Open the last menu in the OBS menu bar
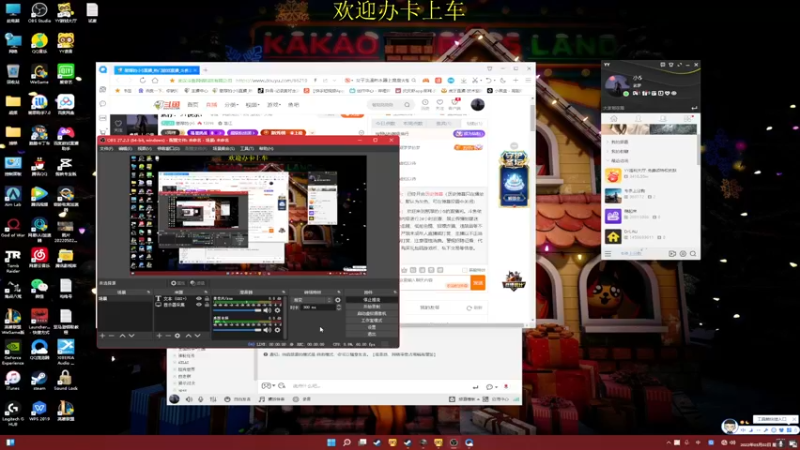Screen dimensions: 800x450 266,148
